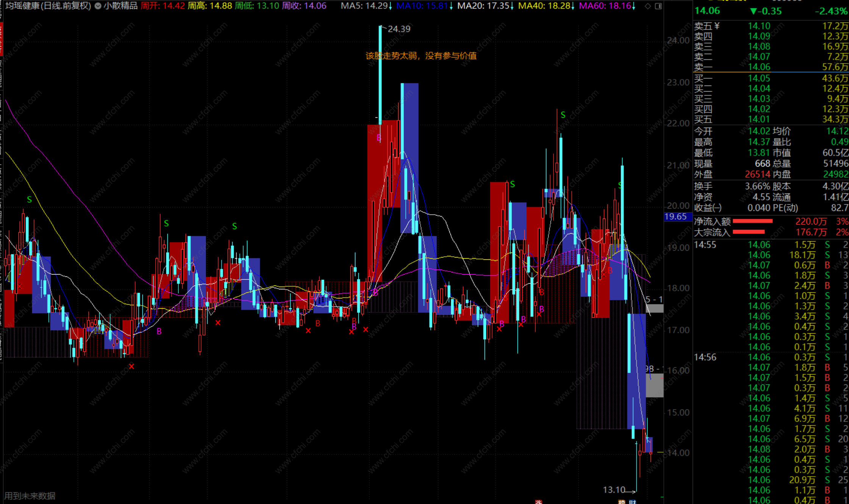This screenshot has height=504, width=849.
Task: Click the red 涨 marker at chart bottom
Action: coord(538,502)
